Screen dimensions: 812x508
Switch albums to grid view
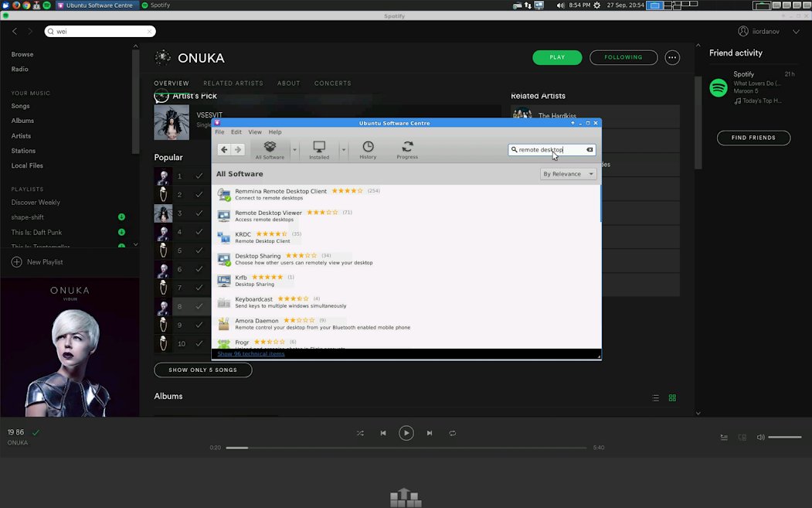coord(672,398)
